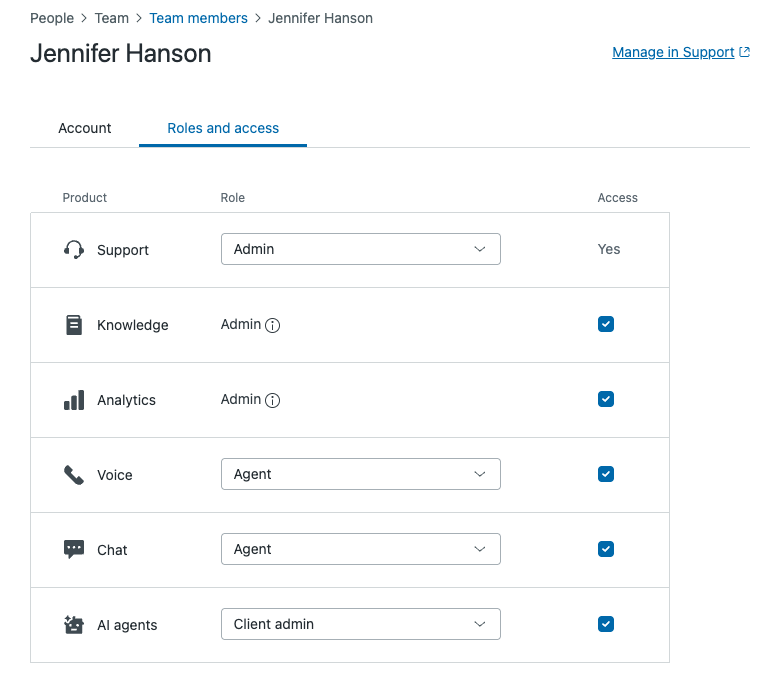Click info icon next to Analytics Admin
The image size is (772, 673).
(x=272, y=400)
